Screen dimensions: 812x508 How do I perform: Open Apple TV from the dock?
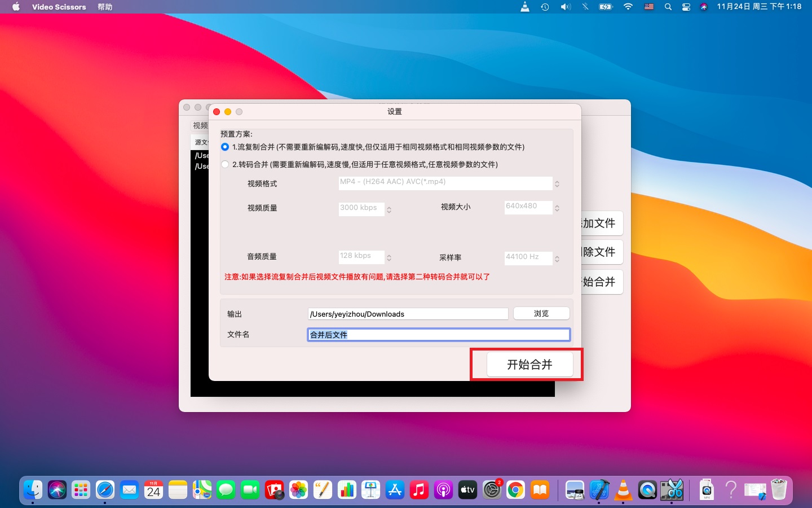click(x=467, y=490)
